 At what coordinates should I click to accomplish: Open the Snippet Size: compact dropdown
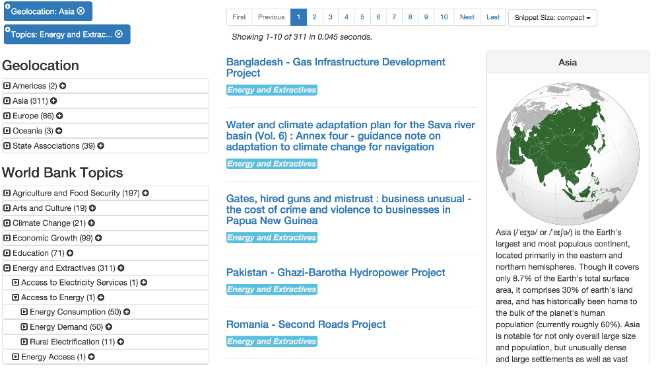[x=552, y=18]
